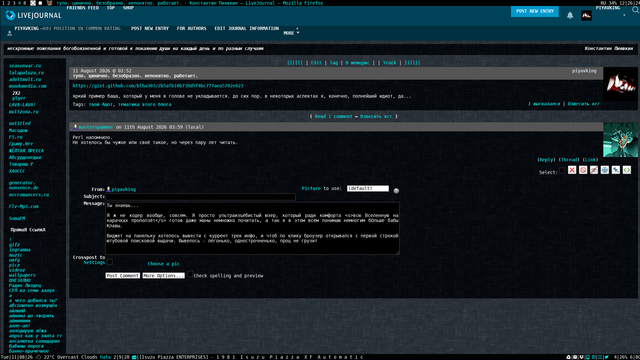Click the Edit entry link
Screen dimensions: 640x360
tap(316, 63)
